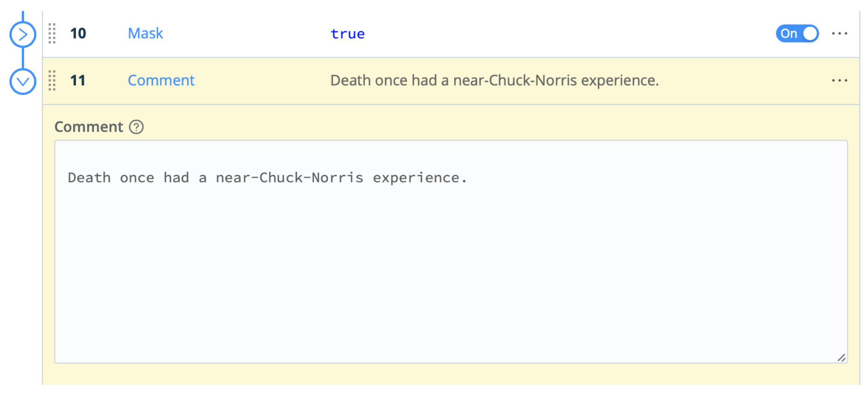Image resolution: width=868 pixels, height=395 pixels.
Task: Place cursor in the monospace Chuck-Norris text
Action: [267, 178]
